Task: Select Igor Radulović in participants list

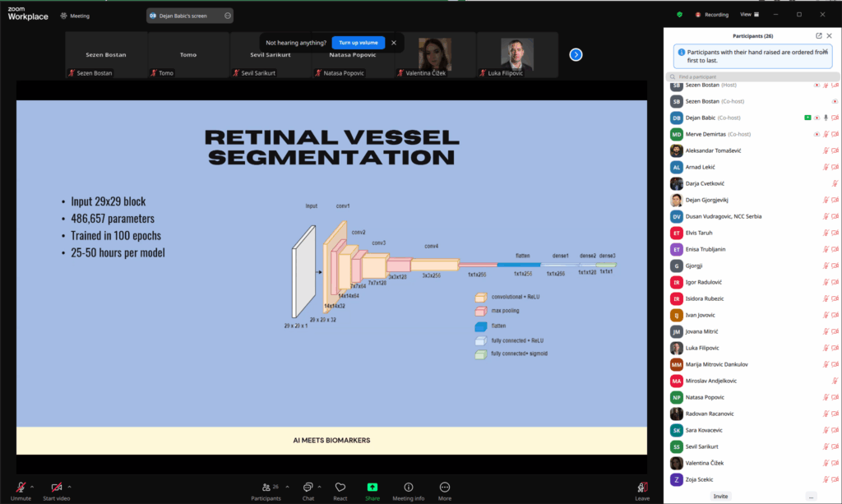Action: click(753, 282)
